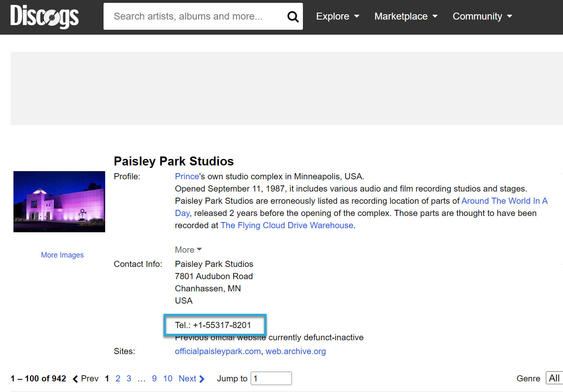Viewport: 563px width, 392px height.
Task: Go to page 2 of results
Action: click(x=118, y=379)
